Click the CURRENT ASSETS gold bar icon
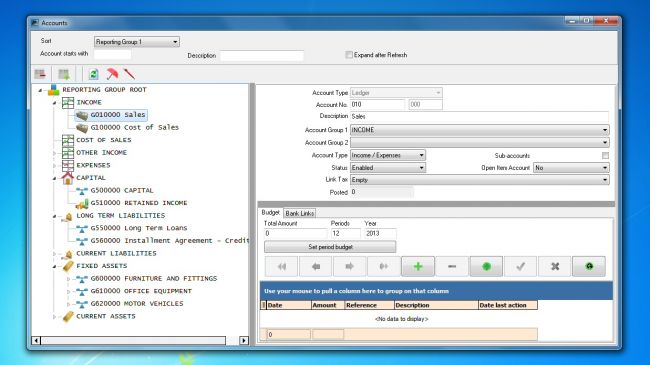Screen dimensions: 650x365 click(x=68, y=316)
